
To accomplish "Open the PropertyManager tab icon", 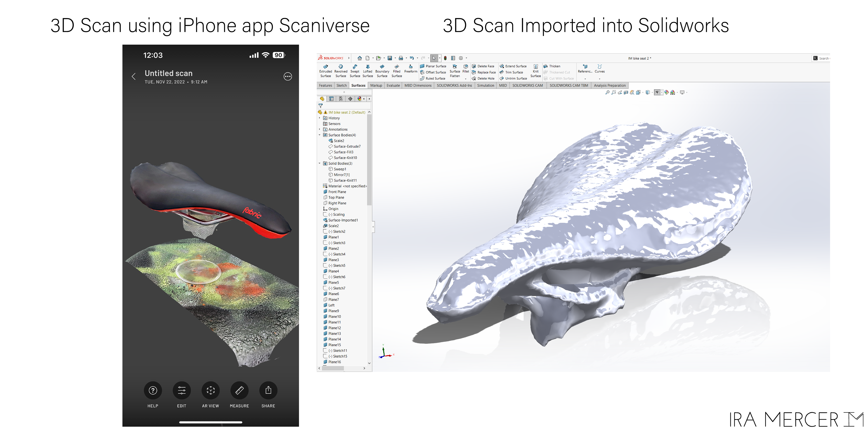I will point(332,99).
